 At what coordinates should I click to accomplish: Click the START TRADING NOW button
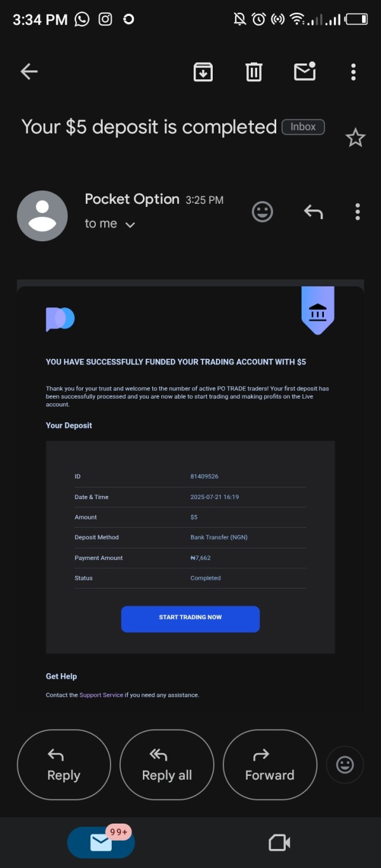pos(190,619)
